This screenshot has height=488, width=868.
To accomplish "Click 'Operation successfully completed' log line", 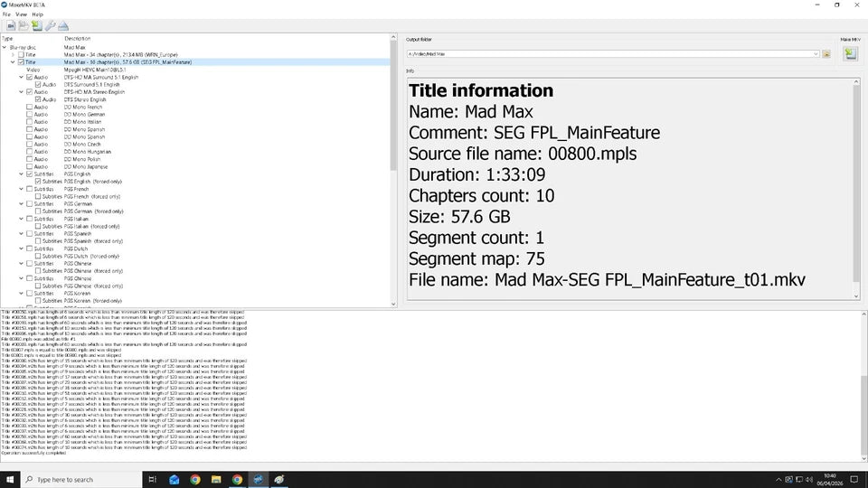I will tap(33, 453).
